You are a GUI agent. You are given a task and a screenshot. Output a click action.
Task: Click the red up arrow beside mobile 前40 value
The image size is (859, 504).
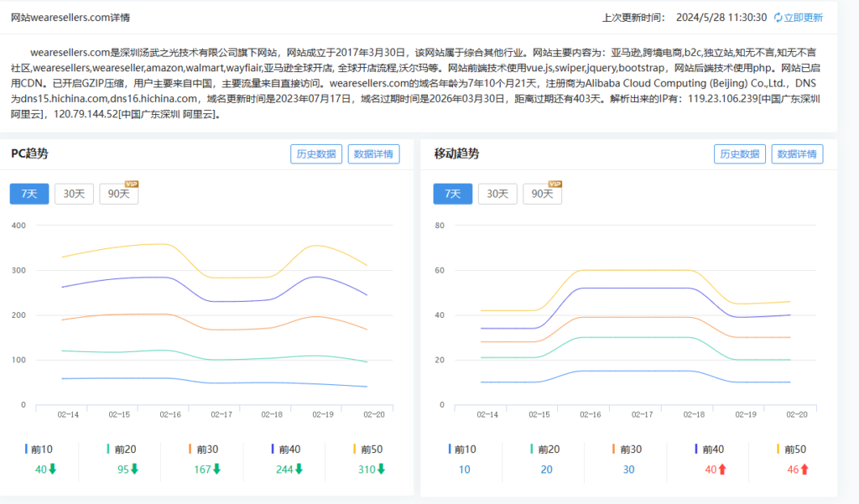pyautogui.click(x=722, y=470)
